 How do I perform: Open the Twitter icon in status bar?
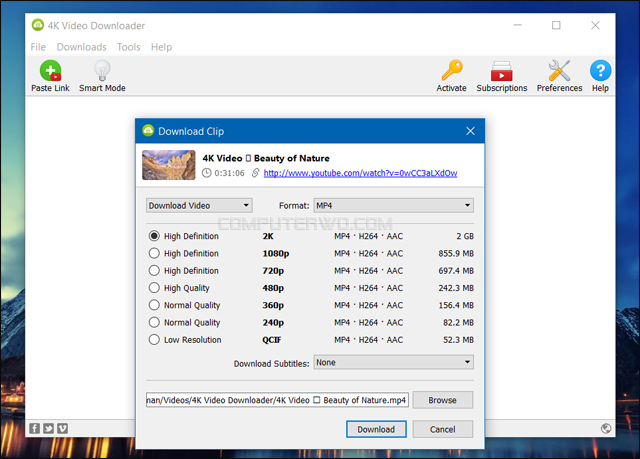(x=49, y=428)
